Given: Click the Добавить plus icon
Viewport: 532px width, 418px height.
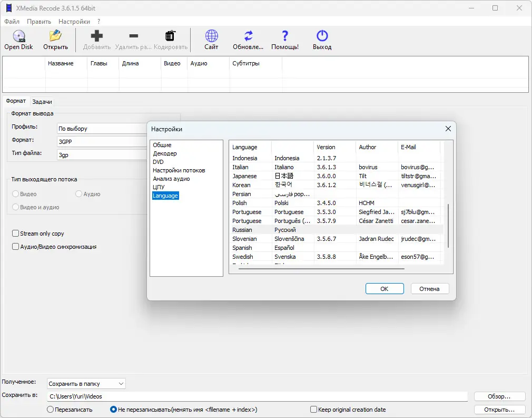Looking at the screenshot, I should [x=97, y=36].
